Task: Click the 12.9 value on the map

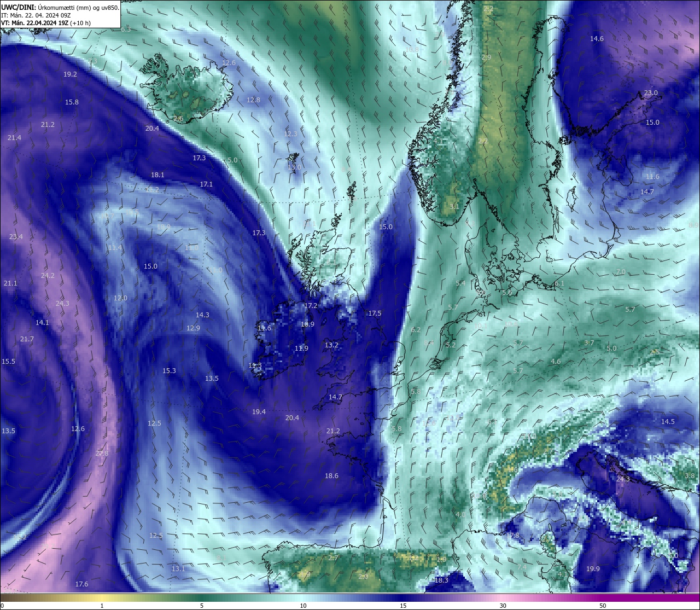Action: tap(193, 328)
